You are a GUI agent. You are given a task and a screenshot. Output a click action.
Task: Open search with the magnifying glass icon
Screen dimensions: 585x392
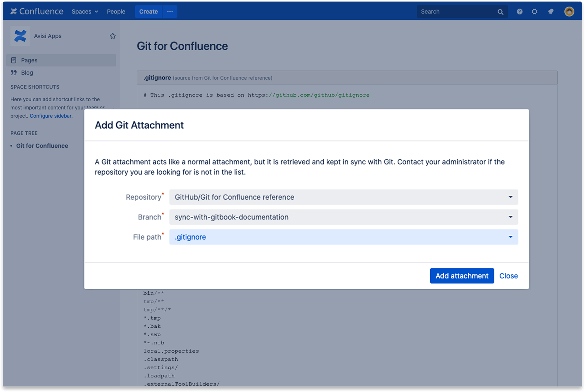point(500,12)
